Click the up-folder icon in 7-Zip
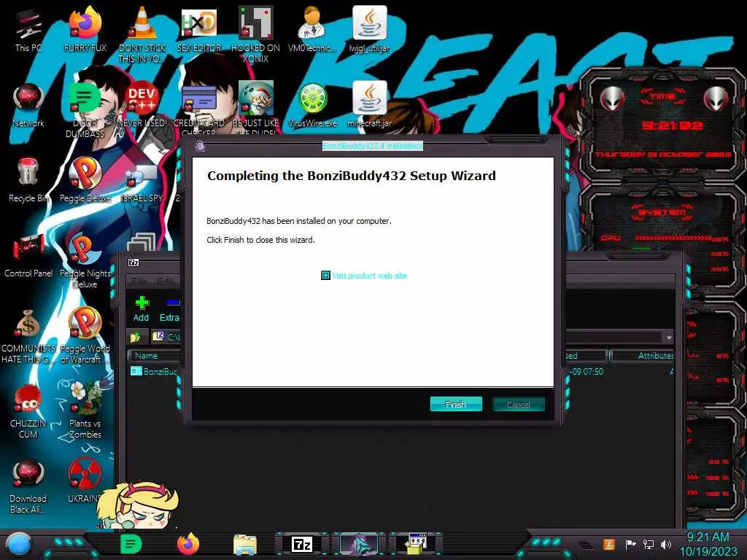Screen dimensions: 747x560 pyautogui.click(x=136, y=337)
